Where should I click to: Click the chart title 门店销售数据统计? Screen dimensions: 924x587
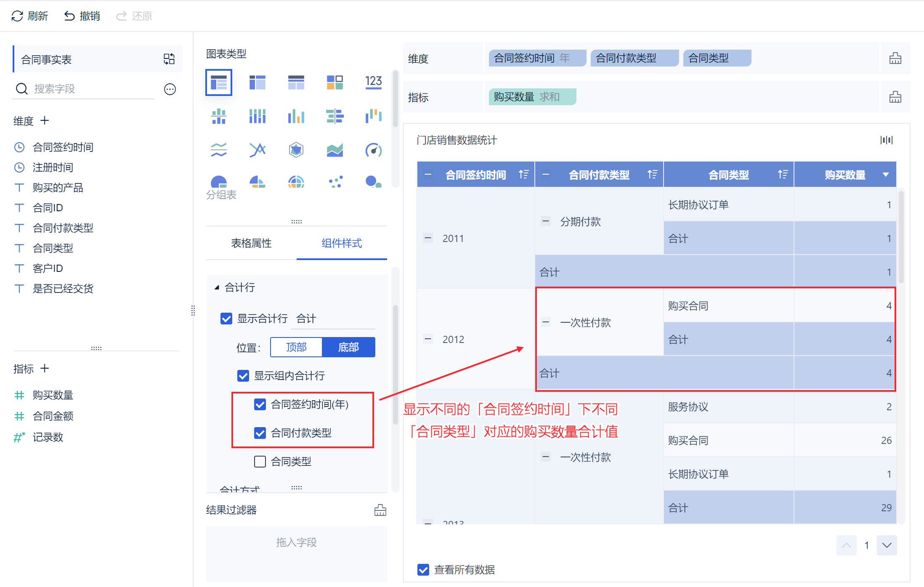coord(457,140)
